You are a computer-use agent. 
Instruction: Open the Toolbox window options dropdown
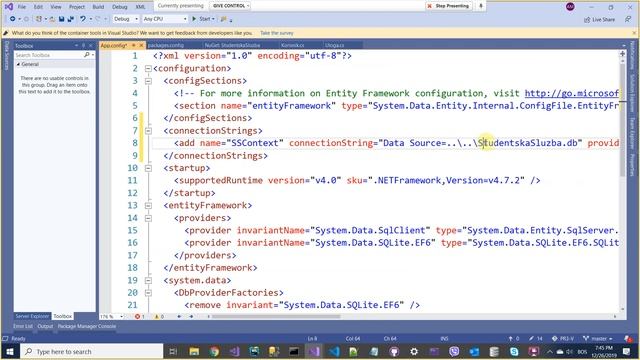(x=76, y=46)
